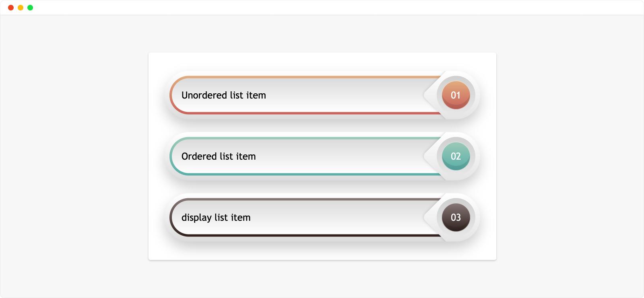Screen dimensions: 644x298
Task: Select the Unordered list item text
Action: pyautogui.click(x=224, y=95)
